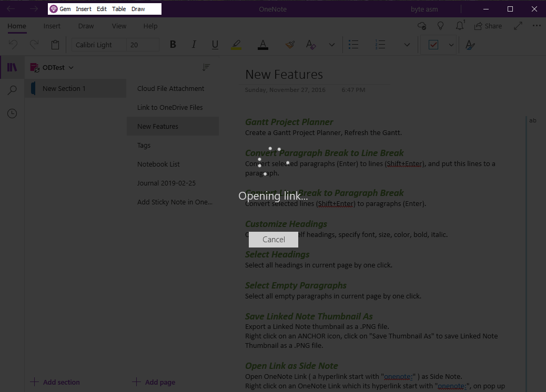Open the Notebook List page
The height and width of the screenshot is (392, 546).
point(173,164)
